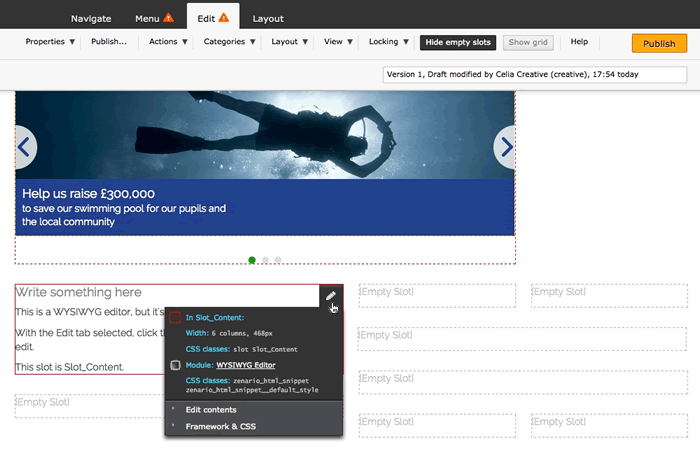The image size is (700, 458).
Task: Click the next slide arrow on banner
Action: (506, 147)
